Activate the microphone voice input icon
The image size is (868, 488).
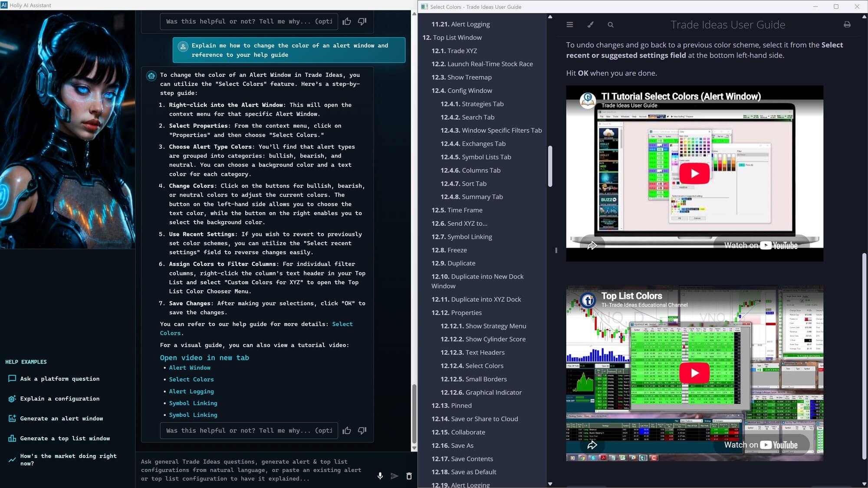click(380, 476)
